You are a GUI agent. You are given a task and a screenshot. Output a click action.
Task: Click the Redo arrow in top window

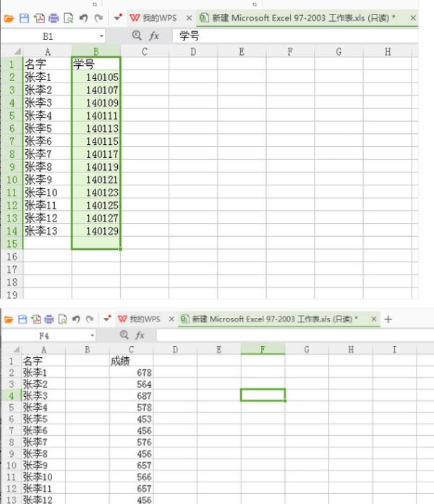pyautogui.click(x=98, y=18)
